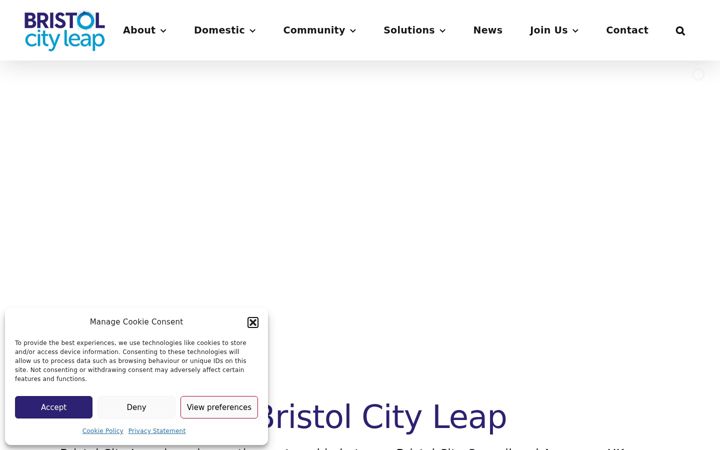Screen dimensions: 720x450
Task: Expand the Solutions menu
Action: 414,30
